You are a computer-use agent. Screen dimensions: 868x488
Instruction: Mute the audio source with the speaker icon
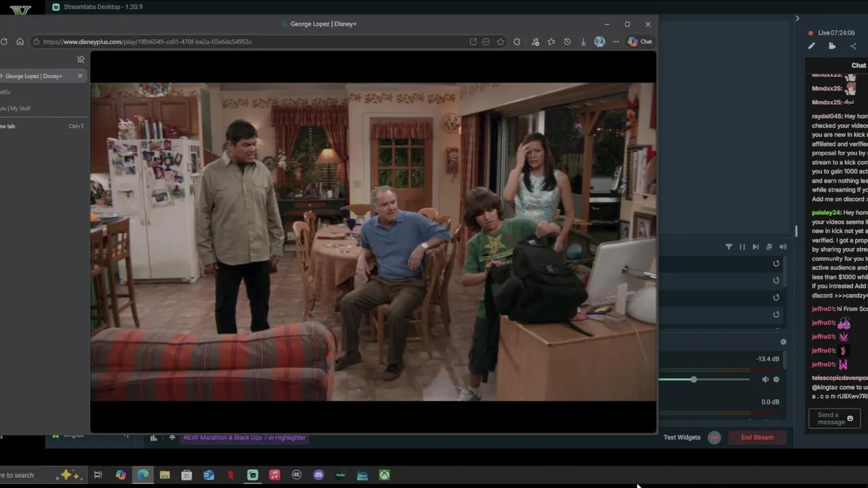click(765, 380)
